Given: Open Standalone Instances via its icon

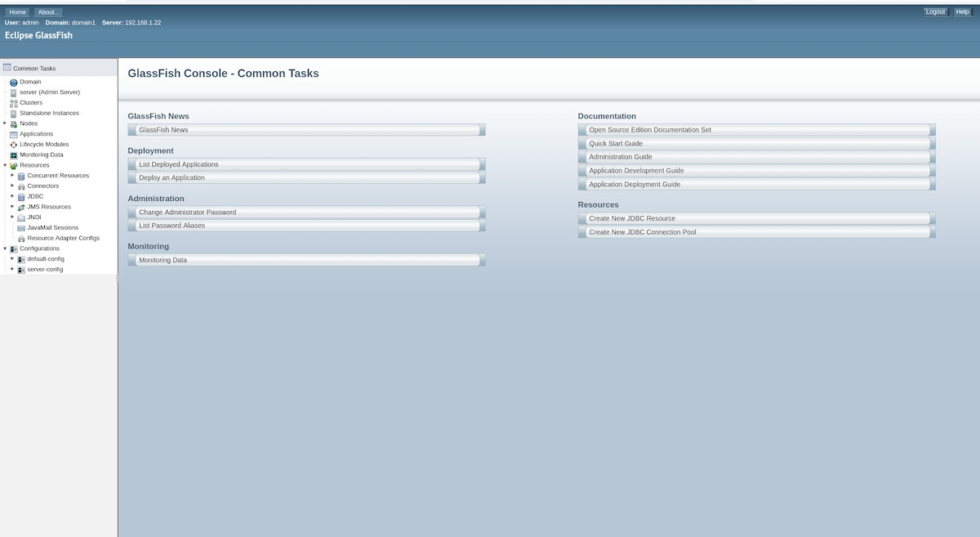Looking at the screenshot, I should click(x=12, y=113).
